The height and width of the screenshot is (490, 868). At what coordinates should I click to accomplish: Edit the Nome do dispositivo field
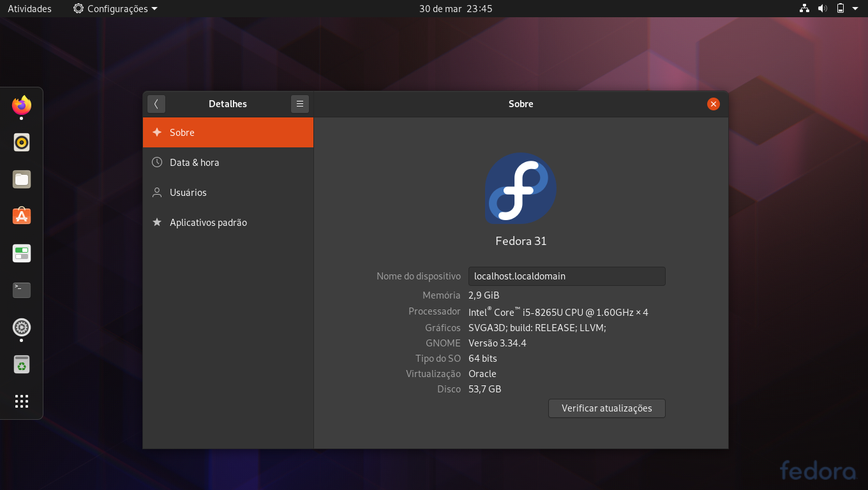point(567,276)
